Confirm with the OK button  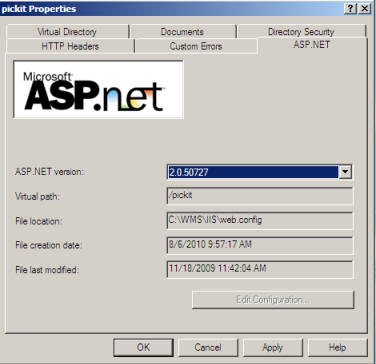click(143, 348)
